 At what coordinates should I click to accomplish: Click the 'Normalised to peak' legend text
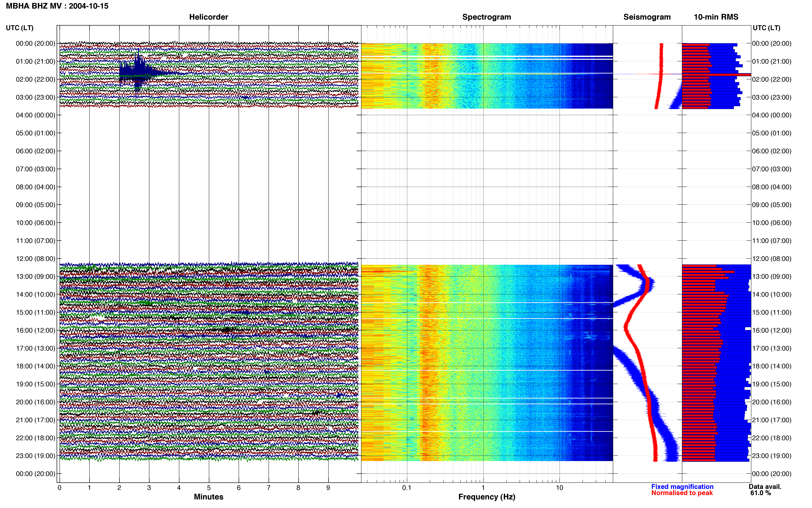point(682,493)
